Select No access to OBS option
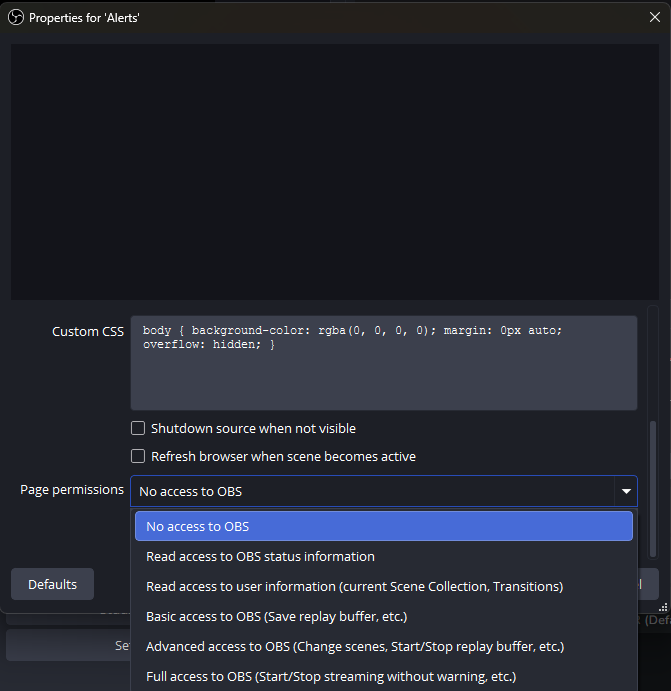The image size is (671, 691). coord(384,526)
